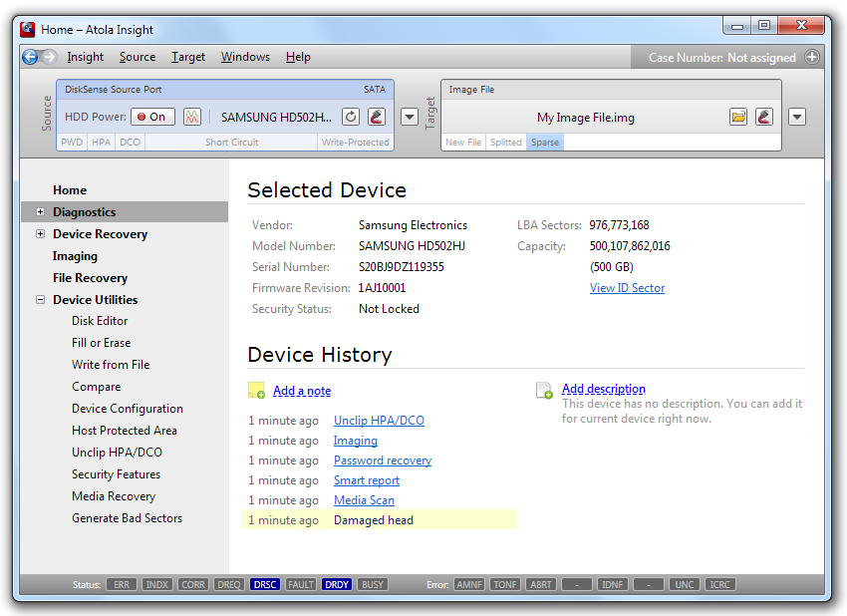Open the Unclip HPA/DCO history link

tap(379, 421)
